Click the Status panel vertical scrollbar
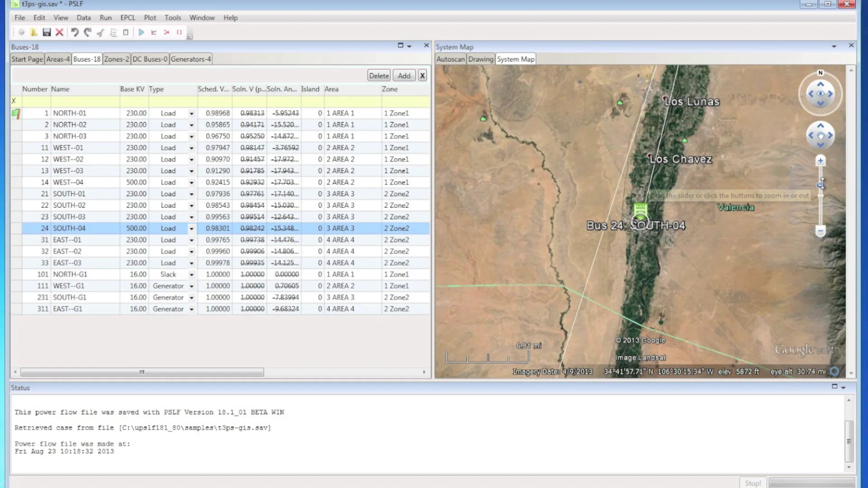 click(849, 441)
